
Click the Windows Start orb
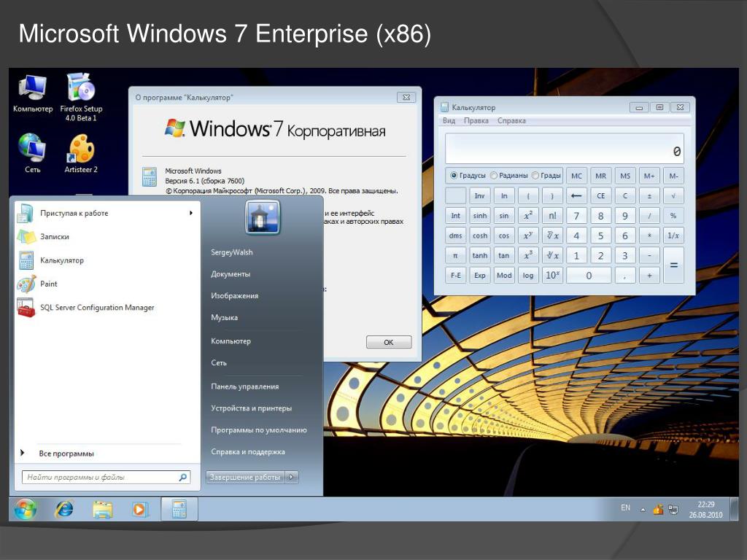26,509
